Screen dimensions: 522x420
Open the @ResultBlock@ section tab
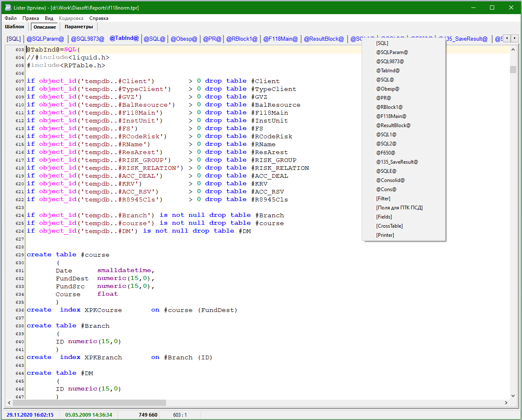(x=324, y=39)
